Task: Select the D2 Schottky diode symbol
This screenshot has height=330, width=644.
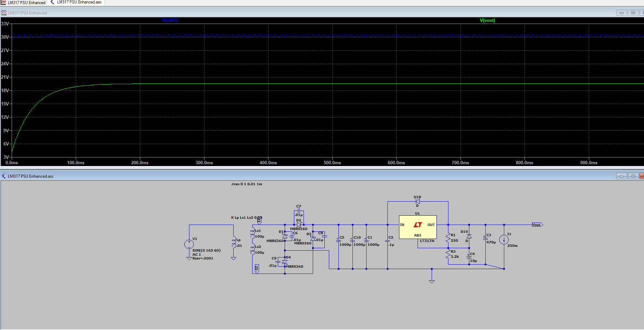Action: (299, 225)
